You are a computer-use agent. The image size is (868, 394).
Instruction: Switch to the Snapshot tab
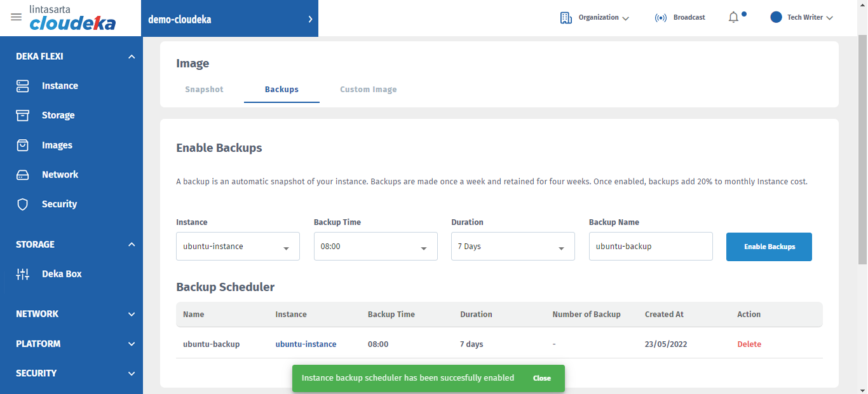pos(204,90)
